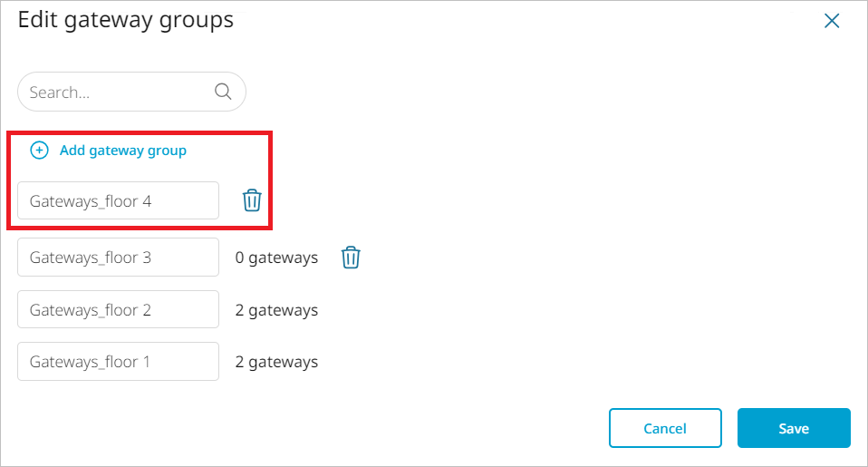The width and height of the screenshot is (868, 467).
Task: Edit the Gateways_floor 2 name field
Action: point(118,309)
